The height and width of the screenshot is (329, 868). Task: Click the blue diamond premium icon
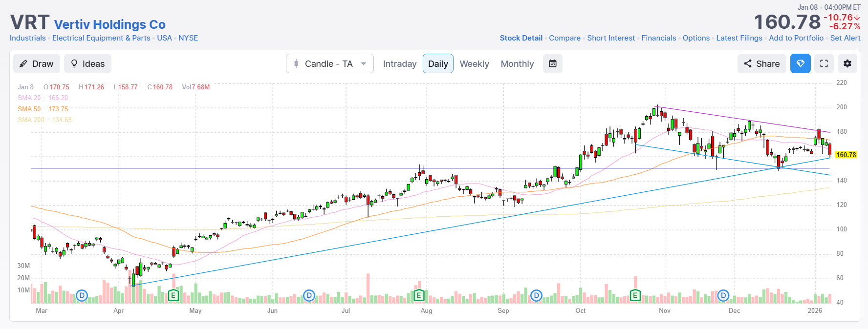coord(801,63)
